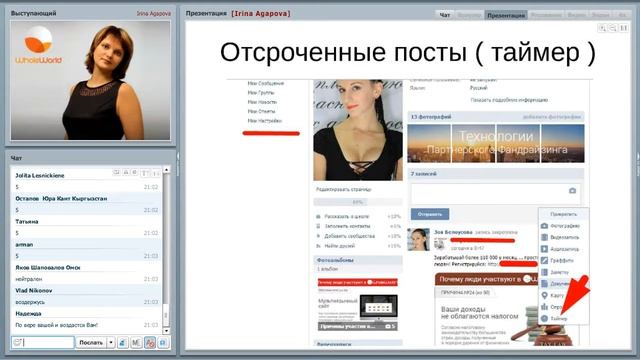Choose Аудиозапись in the attach menu
The width and height of the screenshot is (640, 360).
pyautogui.click(x=564, y=249)
